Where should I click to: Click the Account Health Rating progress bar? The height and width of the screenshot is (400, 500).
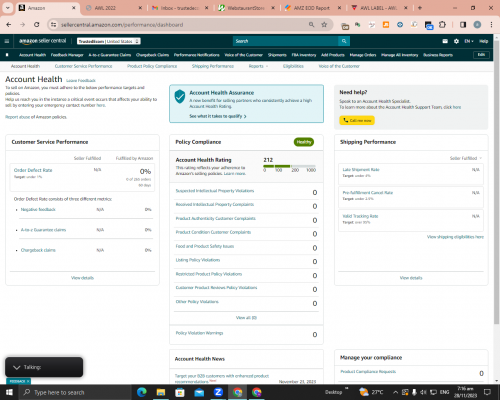coord(289,166)
